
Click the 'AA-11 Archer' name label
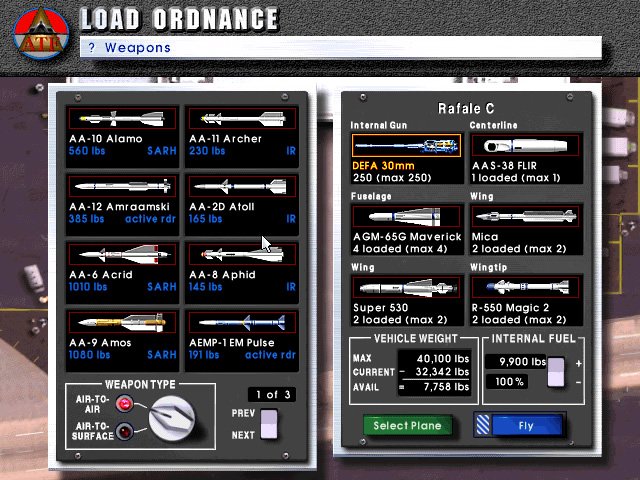pyautogui.click(x=225, y=139)
